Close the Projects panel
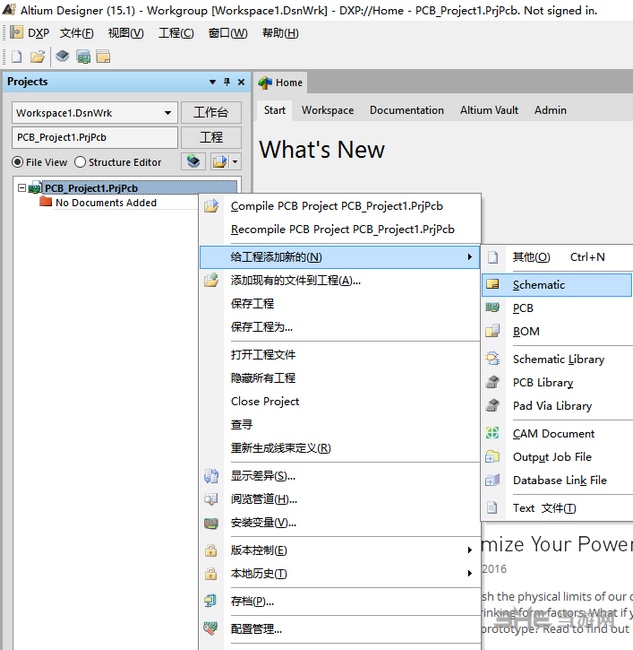The width and height of the screenshot is (633, 650). (x=241, y=82)
